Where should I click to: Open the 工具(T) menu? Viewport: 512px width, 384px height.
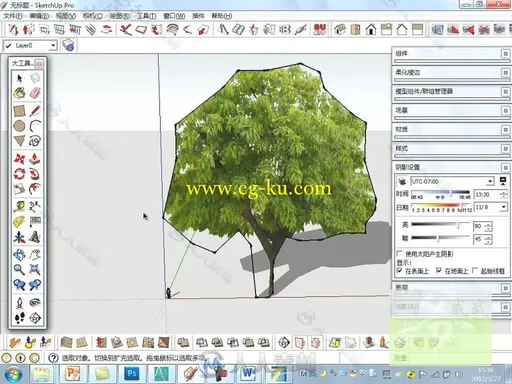coord(147,16)
